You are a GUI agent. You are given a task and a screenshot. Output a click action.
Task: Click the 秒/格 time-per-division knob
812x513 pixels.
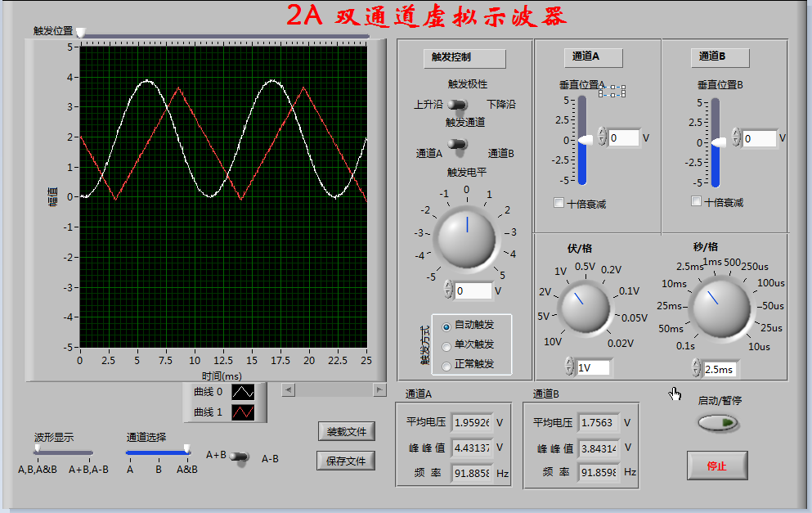point(721,308)
